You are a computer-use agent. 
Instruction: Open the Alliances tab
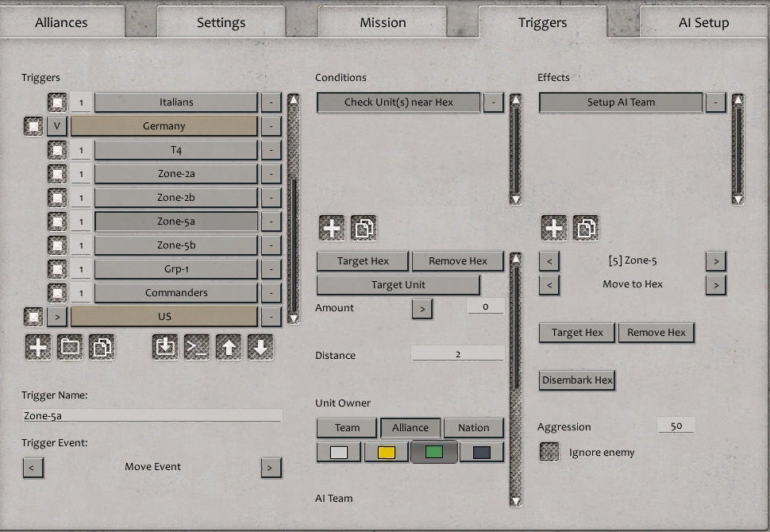click(61, 22)
